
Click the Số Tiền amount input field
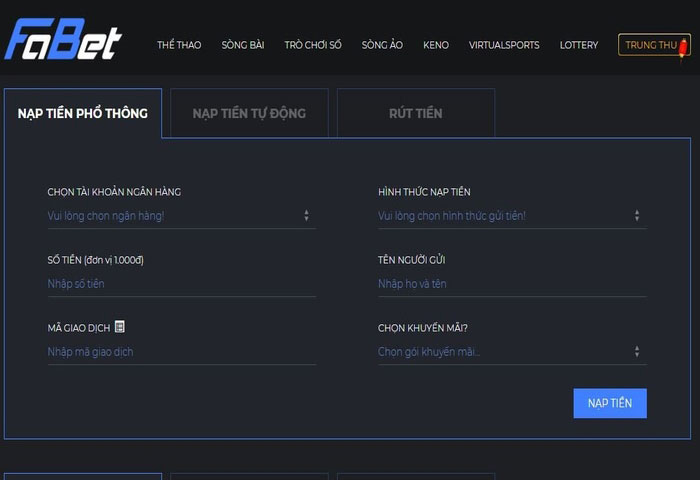point(181,284)
